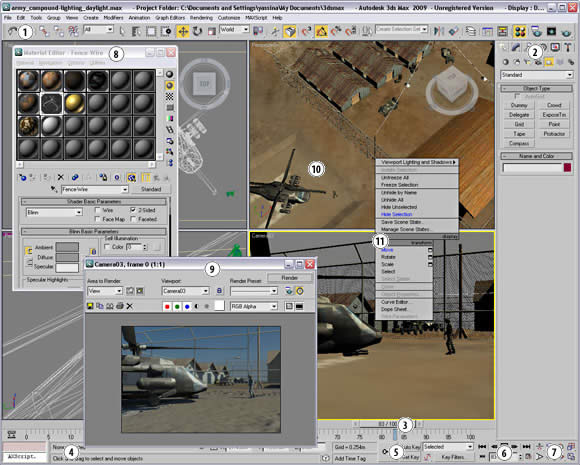
Task: Lock viewport in render window
Action: pyautogui.click(x=219, y=291)
